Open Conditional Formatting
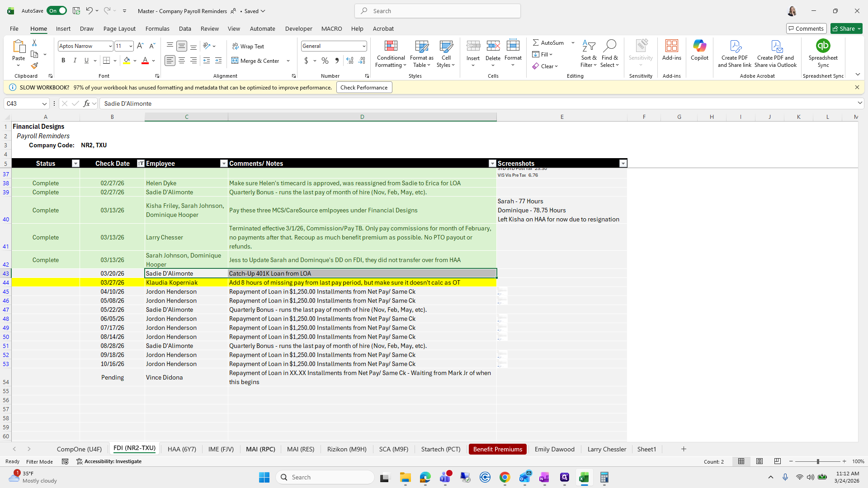Viewport: 868px width, 488px height. 391,54
